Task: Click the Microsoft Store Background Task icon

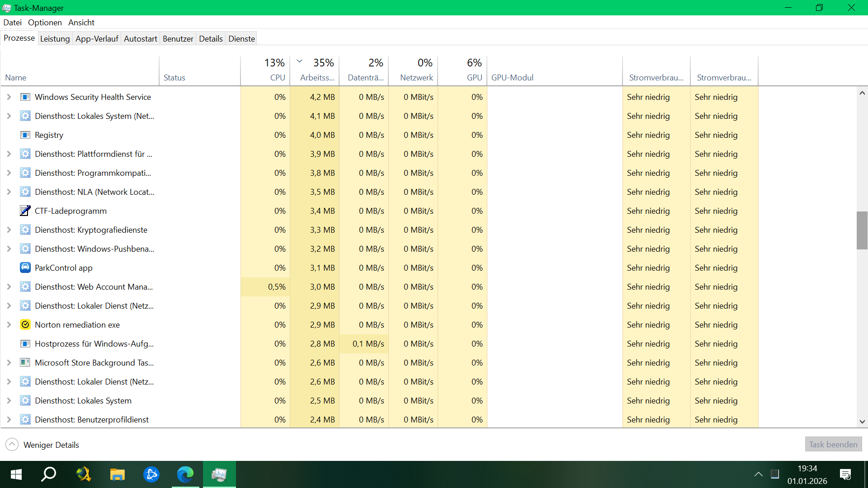Action: [25, 362]
